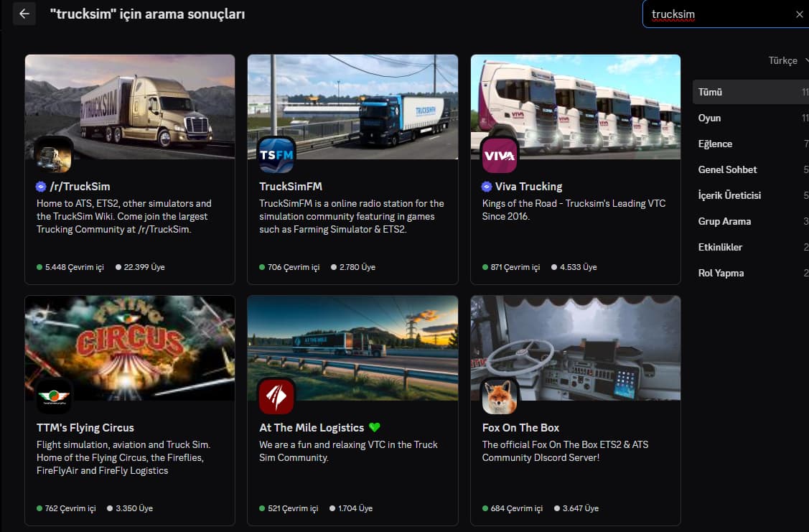Click verified badge next to /r/TruckSim

coord(41,187)
